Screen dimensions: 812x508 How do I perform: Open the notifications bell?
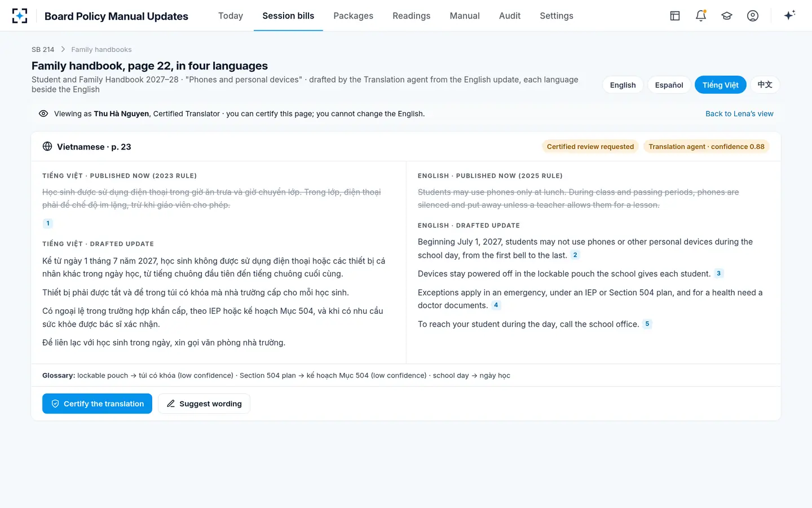tap(701, 16)
